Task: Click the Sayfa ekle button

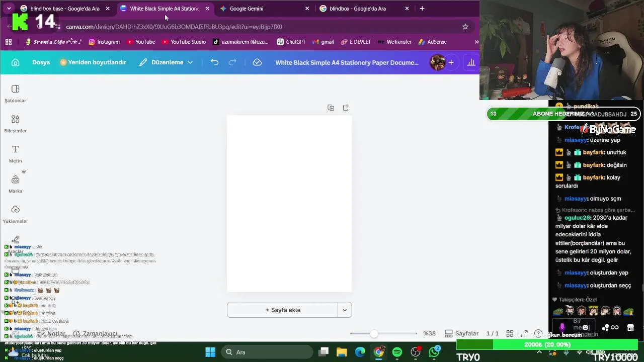Action: click(282, 310)
